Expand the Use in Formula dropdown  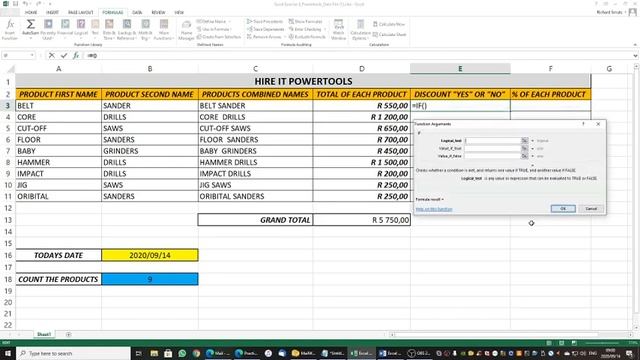231,29
